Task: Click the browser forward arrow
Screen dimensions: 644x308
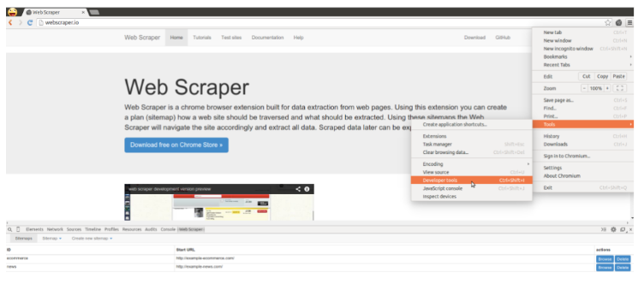Action: point(21,22)
